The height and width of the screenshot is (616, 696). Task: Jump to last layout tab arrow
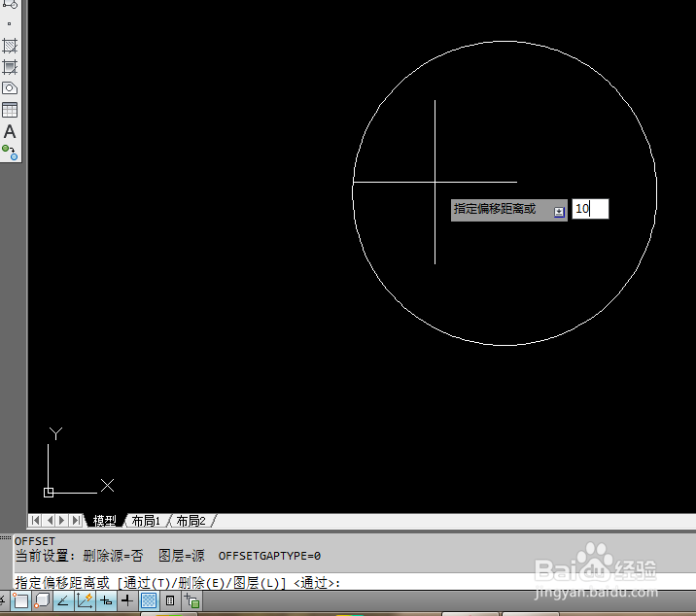77,520
